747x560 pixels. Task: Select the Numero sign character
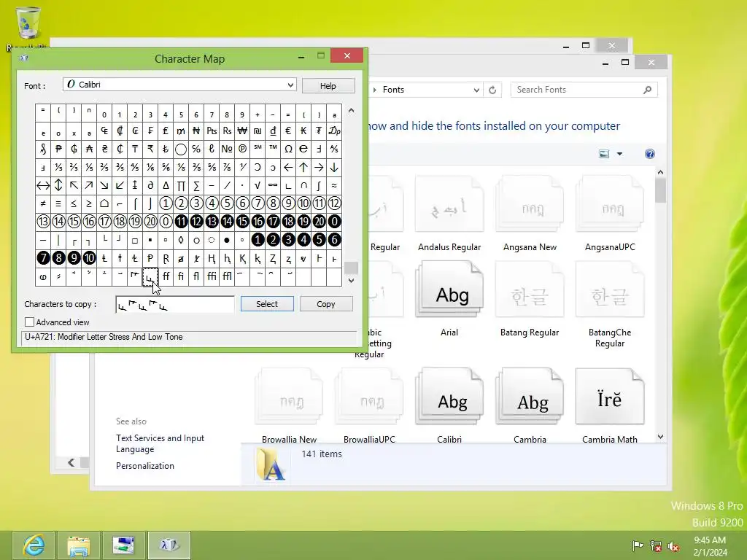(x=227, y=149)
